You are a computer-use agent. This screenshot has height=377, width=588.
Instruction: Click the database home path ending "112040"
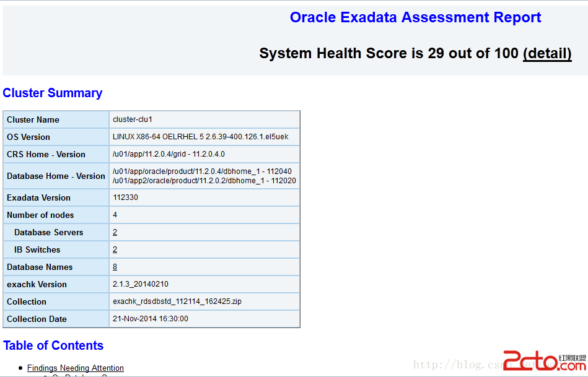[202, 171]
